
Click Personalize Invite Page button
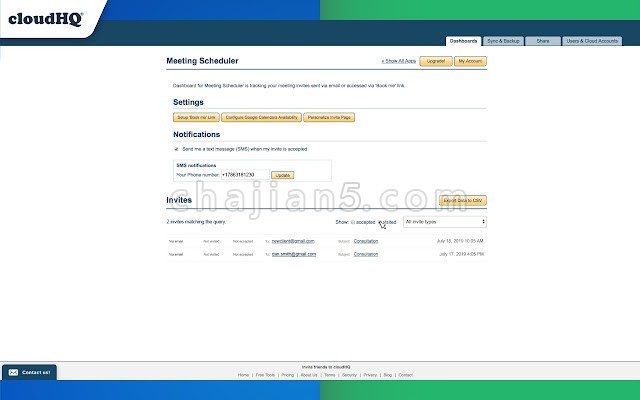click(329, 118)
